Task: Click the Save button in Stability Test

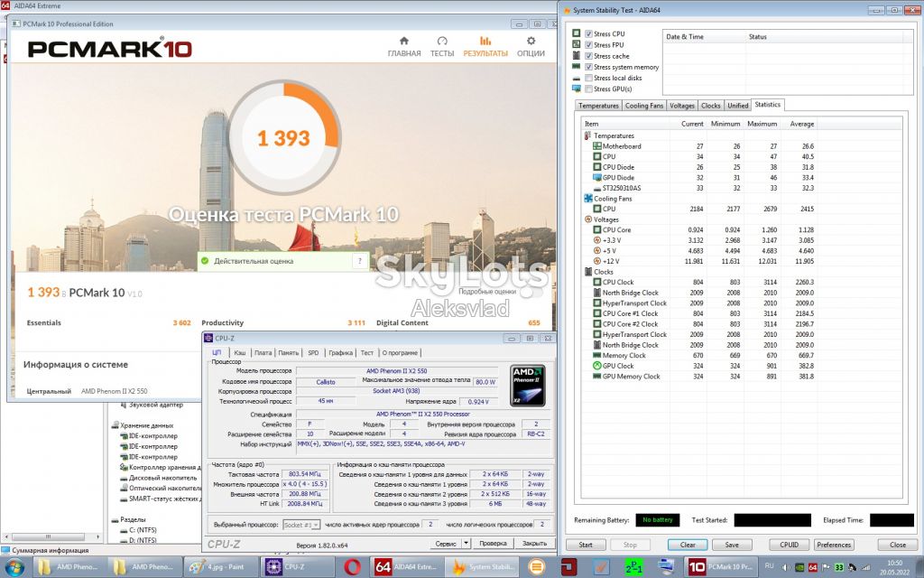Action: (732, 545)
